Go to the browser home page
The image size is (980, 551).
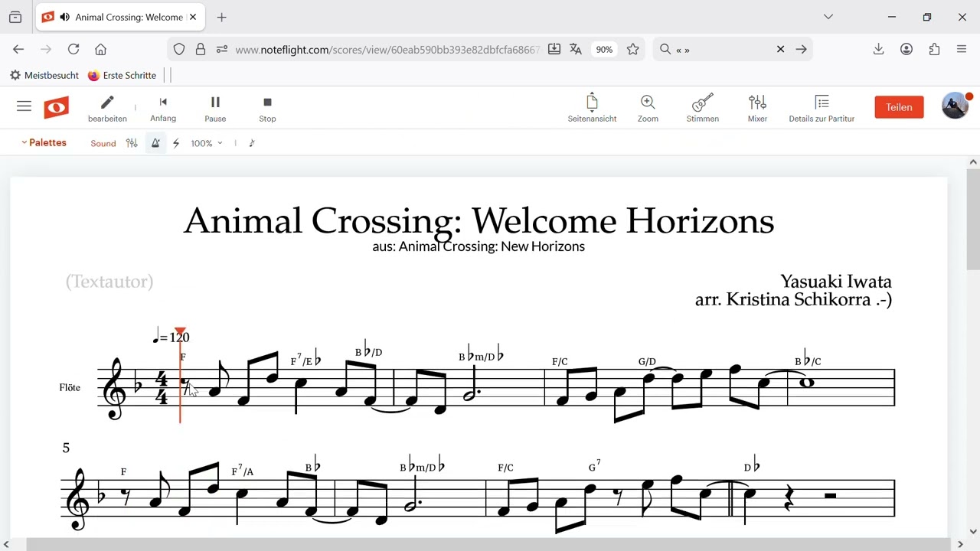coord(100,49)
